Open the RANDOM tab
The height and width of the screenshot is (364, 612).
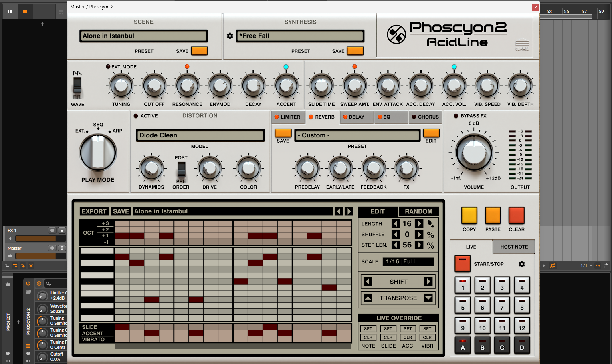point(418,211)
